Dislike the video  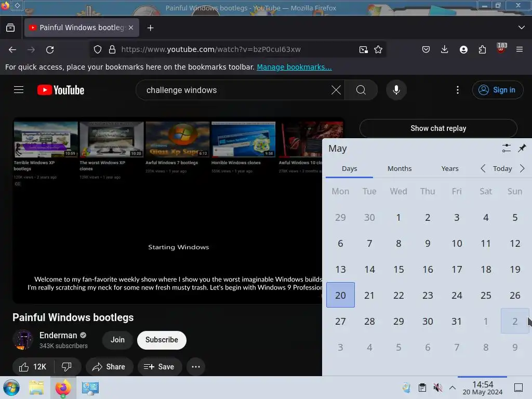(x=66, y=367)
